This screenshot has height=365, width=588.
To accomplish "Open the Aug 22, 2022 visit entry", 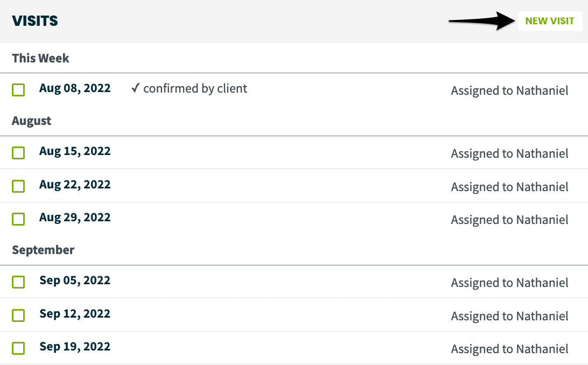I will [75, 185].
